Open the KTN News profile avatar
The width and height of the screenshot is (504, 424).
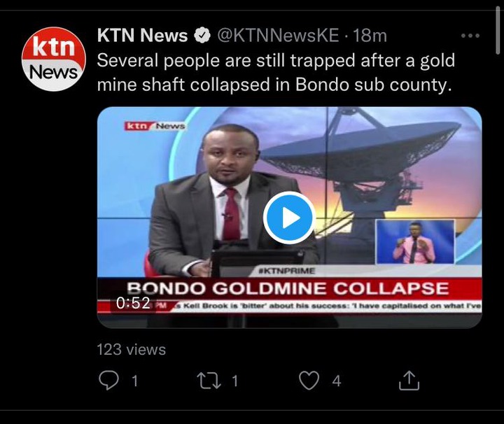(54, 59)
